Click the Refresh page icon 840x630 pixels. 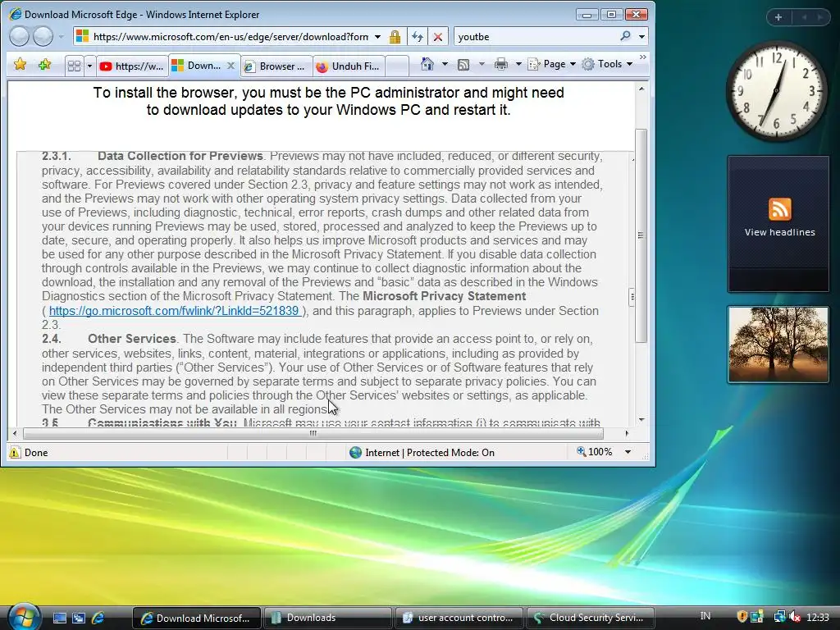click(418, 37)
